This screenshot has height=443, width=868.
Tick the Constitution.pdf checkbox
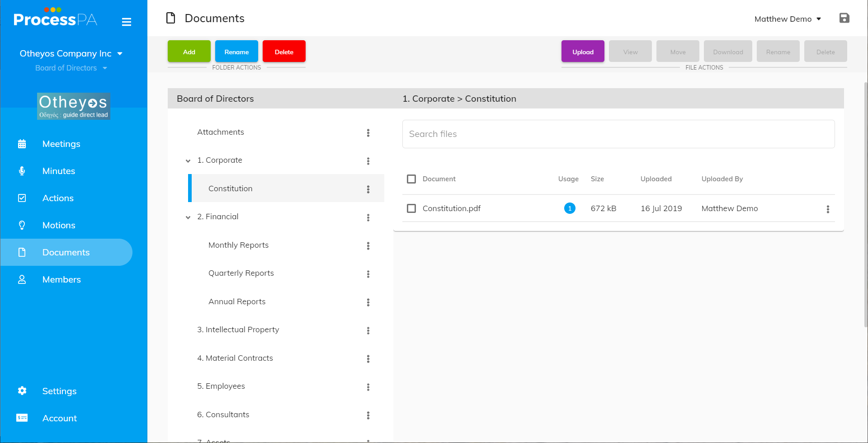pyautogui.click(x=411, y=208)
